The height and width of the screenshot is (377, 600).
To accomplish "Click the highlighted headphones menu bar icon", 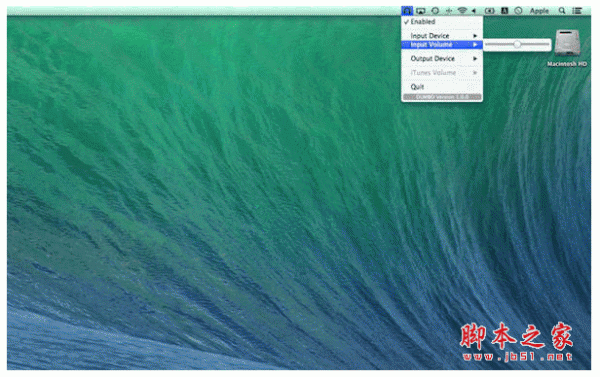I will coord(407,11).
